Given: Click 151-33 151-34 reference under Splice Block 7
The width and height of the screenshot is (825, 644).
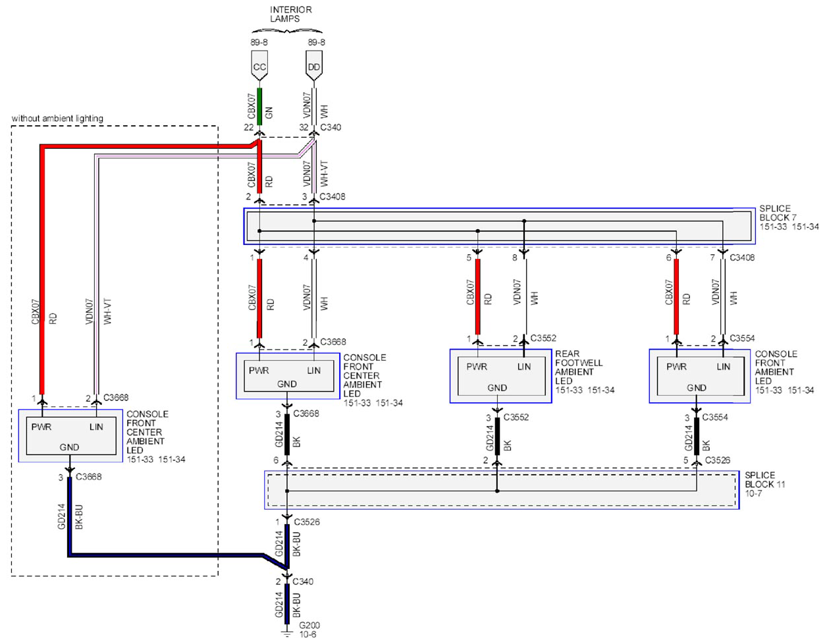Looking at the screenshot, I should tap(789, 227).
